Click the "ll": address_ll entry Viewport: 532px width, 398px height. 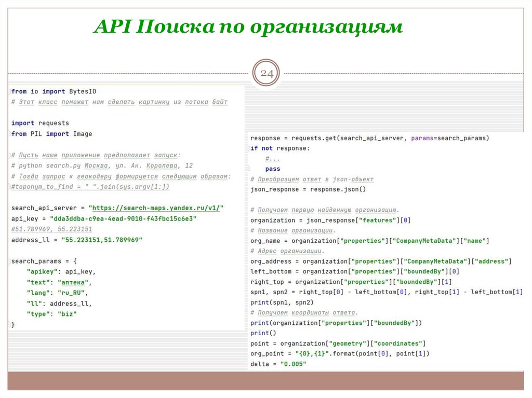coord(59,304)
